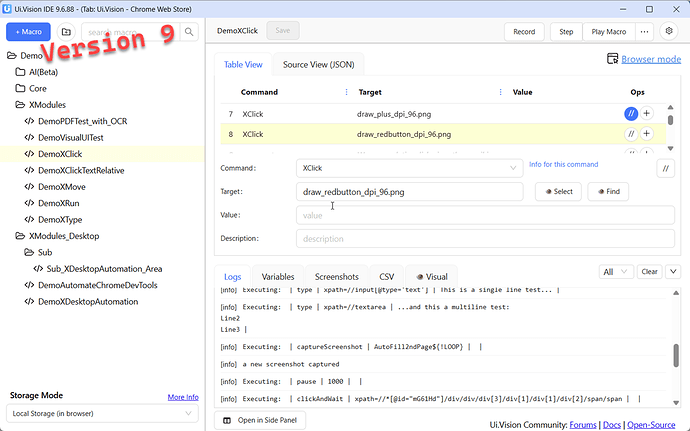Open Storage Mode More Info link
The width and height of the screenshot is (690, 431).
[183, 397]
